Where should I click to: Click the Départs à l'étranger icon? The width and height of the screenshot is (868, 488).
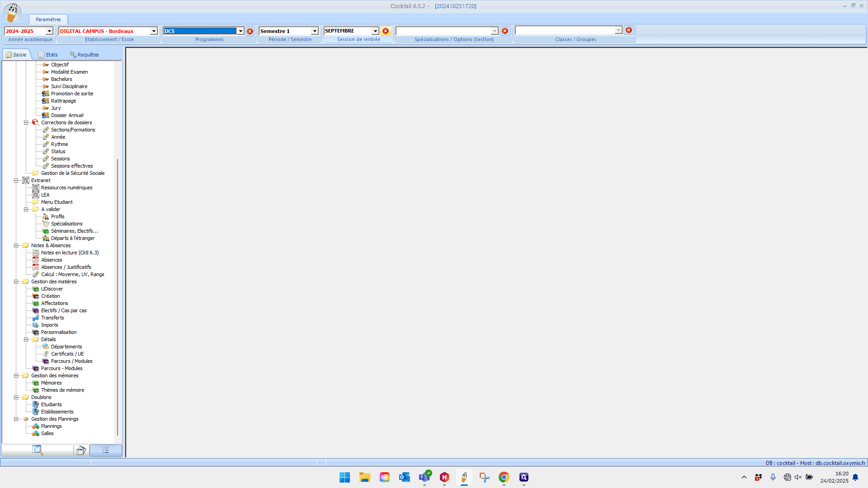[46, 238]
